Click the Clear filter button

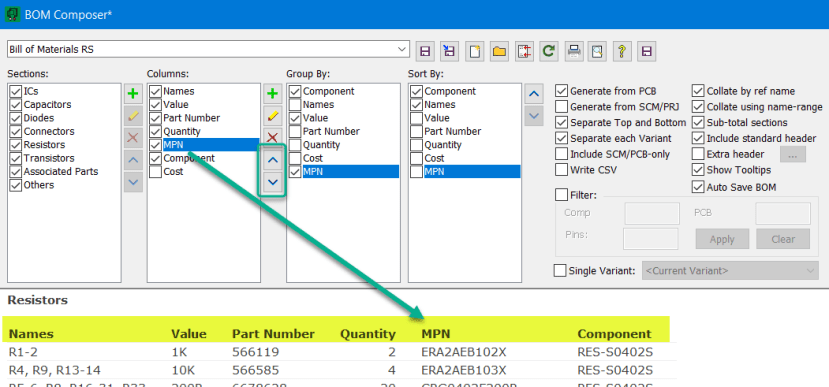[783, 239]
